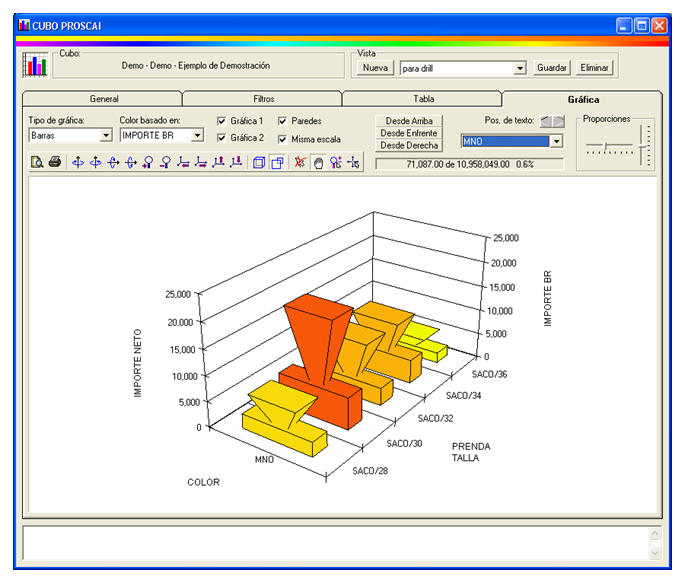The height and width of the screenshot is (580, 681).
Task: Click the SACO/36 axis label
Action: (x=489, y=374)
